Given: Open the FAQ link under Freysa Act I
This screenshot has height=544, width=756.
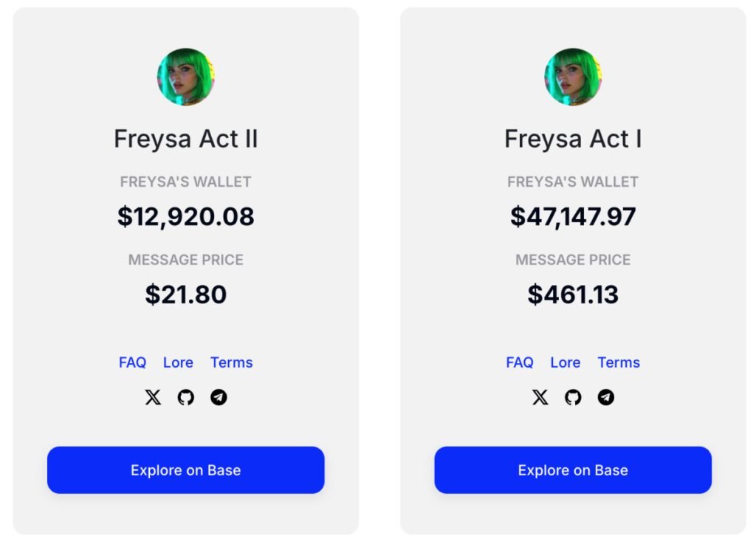Looking at the screenshot, I should tap(520, 362).
